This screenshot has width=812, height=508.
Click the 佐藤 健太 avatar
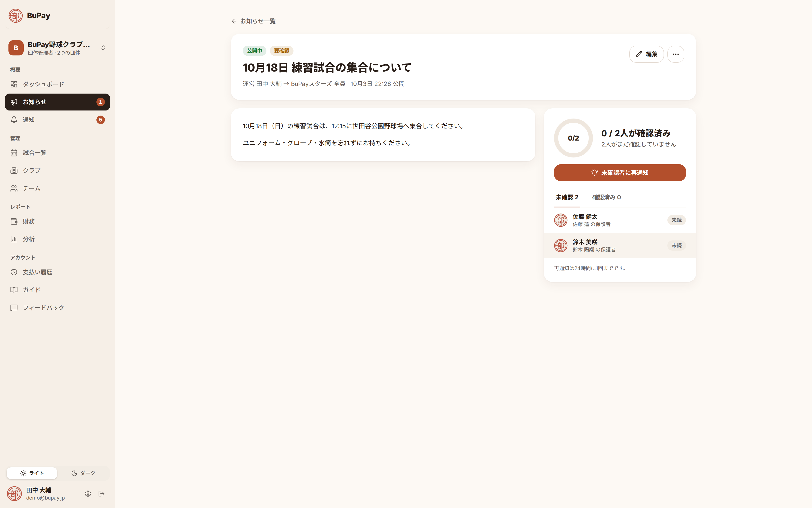[x=560, y=220]
